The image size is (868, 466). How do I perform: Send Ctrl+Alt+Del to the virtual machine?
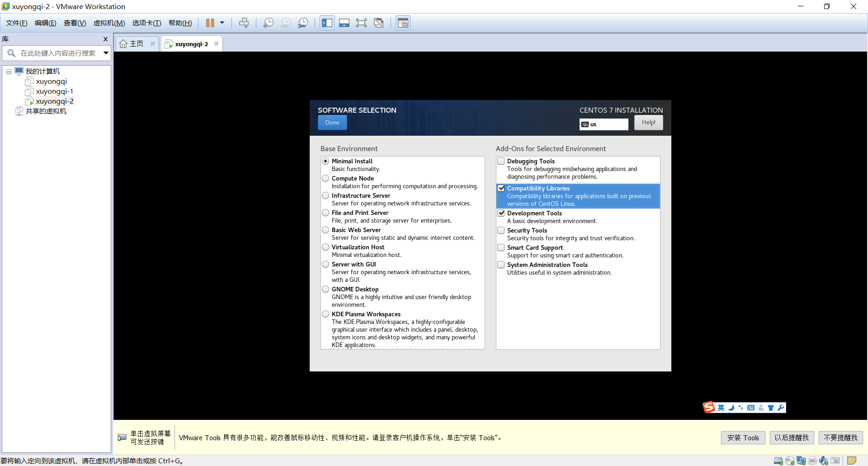[x=244, y=23]
